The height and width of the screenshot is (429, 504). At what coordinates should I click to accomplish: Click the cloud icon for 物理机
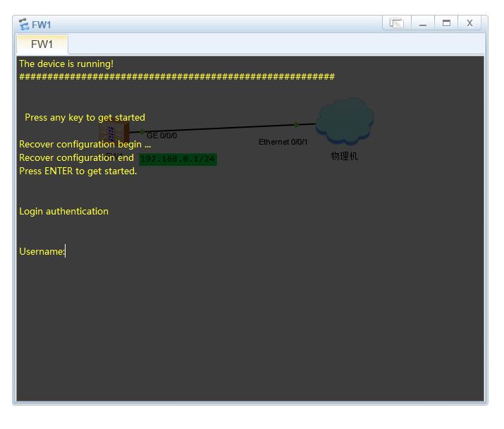click(x=344, y=121)
